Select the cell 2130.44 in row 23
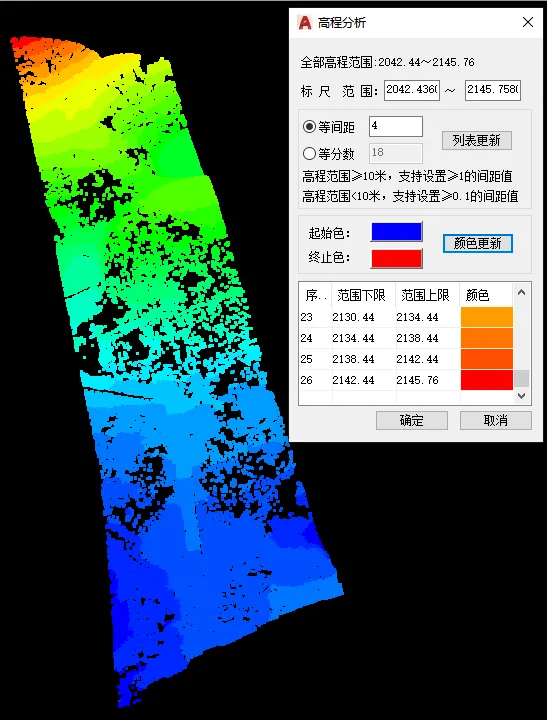547x720 pixels. [x=364, y=317]
